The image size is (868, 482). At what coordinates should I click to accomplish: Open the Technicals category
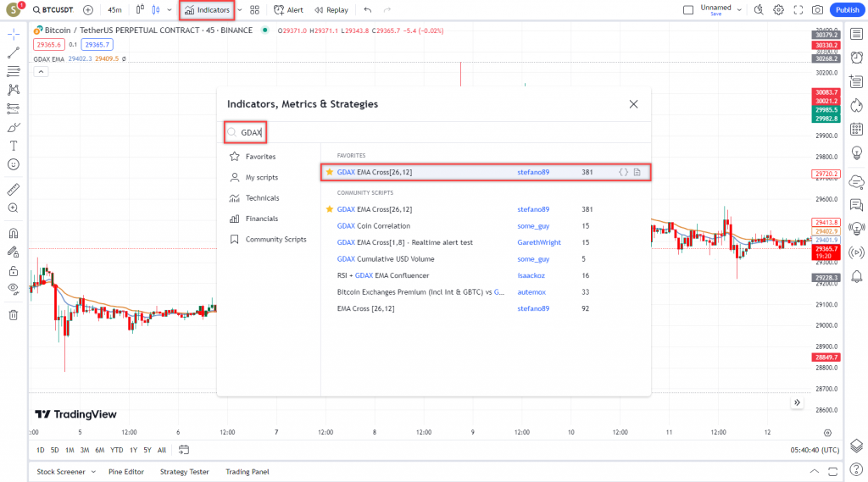[x=263, y=198]
